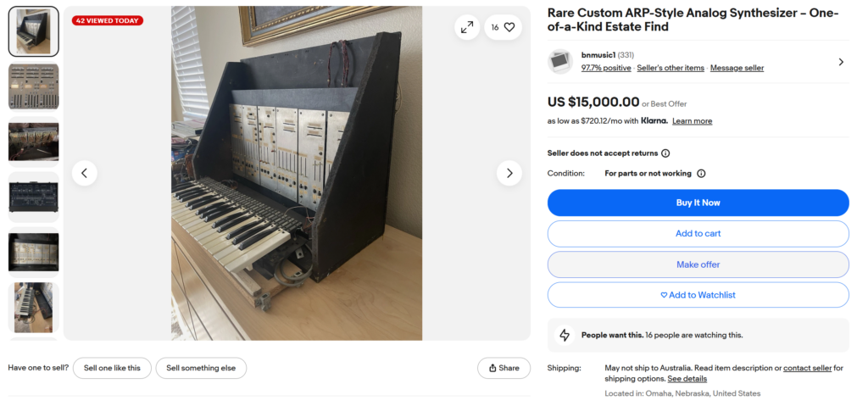Image resolution: width=868 pixels, height=406 pixels.
Task: Select the last thumbnail showing the keyboard
Action: point(34,307)
